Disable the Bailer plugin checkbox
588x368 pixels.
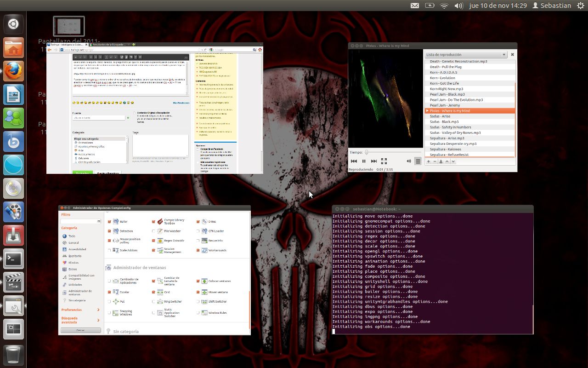coord(109,222)
